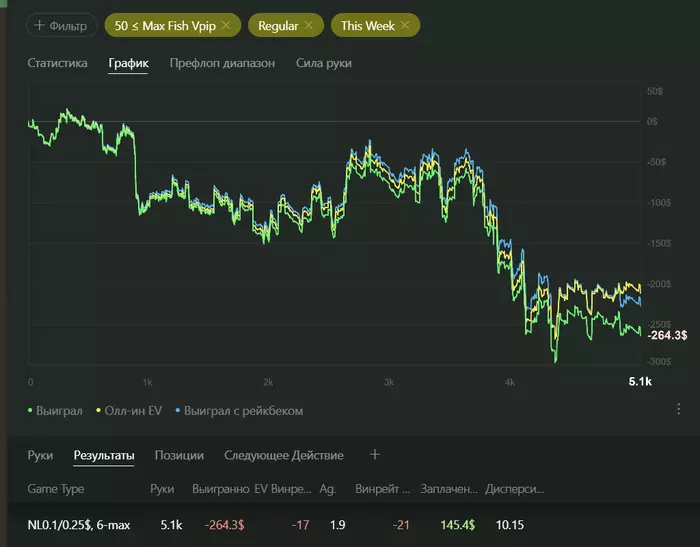Screen dimensions: 700x547
Task: Edit the Regular filter chip
Action: pyautogui.click(x=278, y=26)
